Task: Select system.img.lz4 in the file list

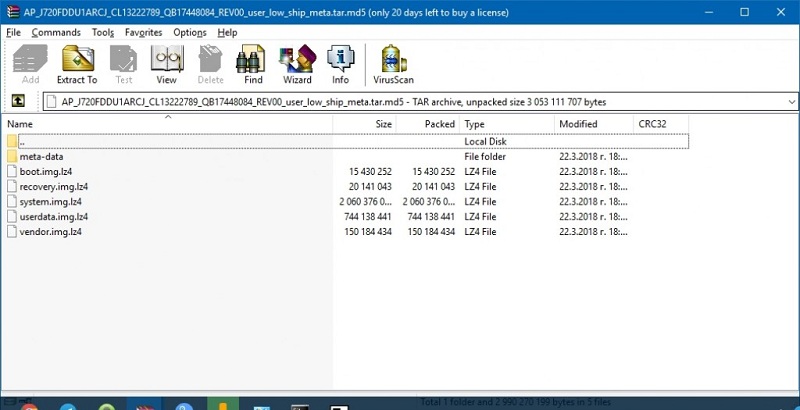Action: point(50,202)
